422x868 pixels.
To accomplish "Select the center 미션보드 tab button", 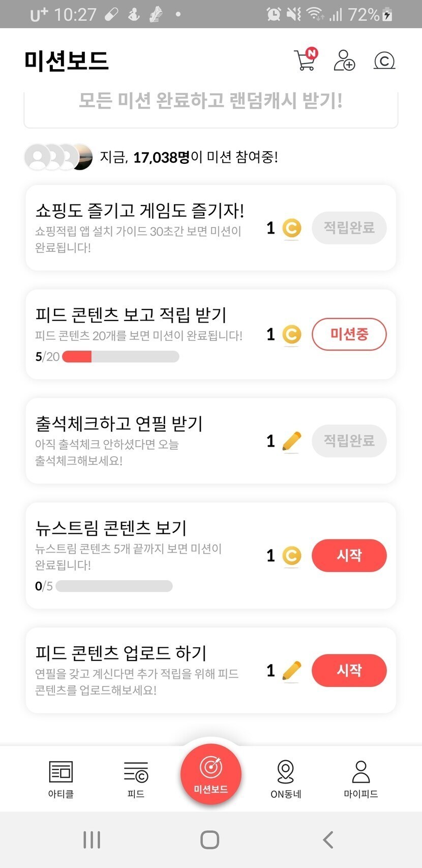I will coord(211,773).
